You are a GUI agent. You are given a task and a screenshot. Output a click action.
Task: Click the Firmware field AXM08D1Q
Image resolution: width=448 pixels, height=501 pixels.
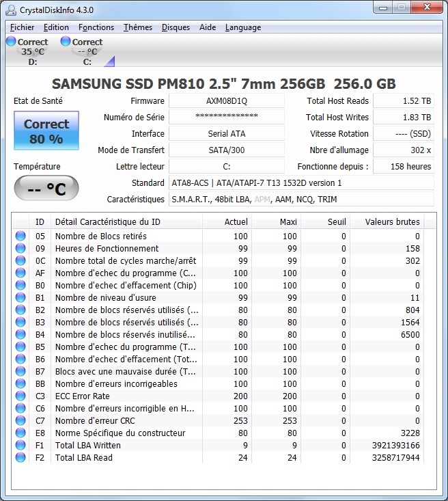[x=227, y=101]
